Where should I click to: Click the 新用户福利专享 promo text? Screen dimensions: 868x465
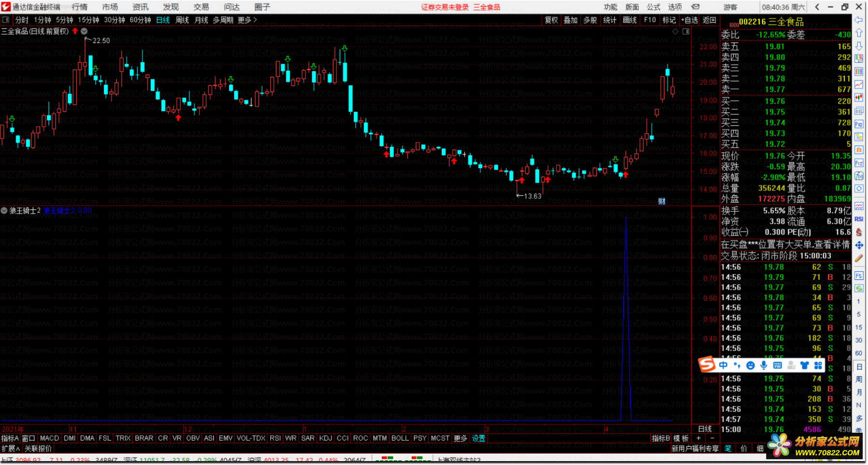pos(695,449)
